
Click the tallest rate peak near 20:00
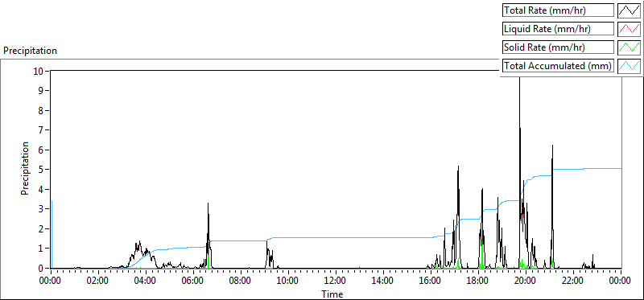[519, 78]
